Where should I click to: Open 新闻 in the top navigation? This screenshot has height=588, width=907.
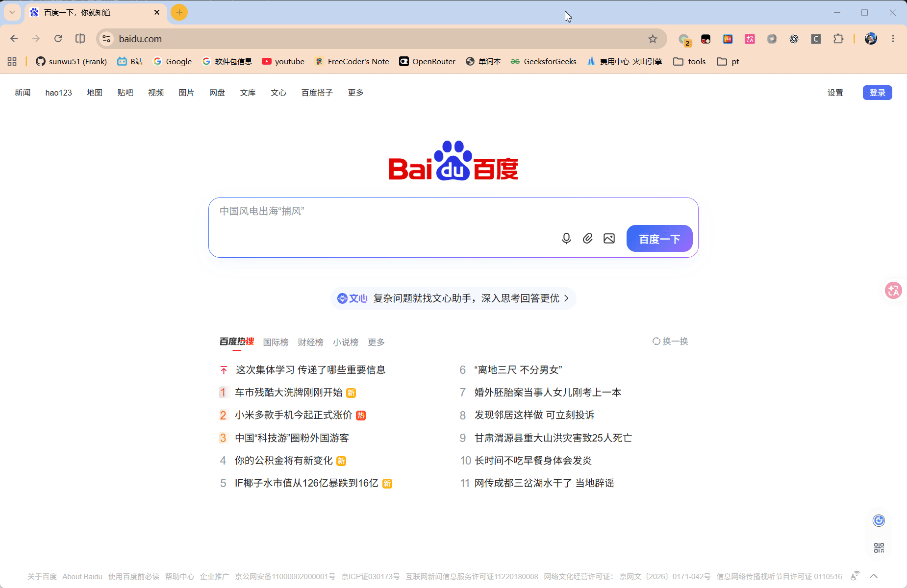23,93
